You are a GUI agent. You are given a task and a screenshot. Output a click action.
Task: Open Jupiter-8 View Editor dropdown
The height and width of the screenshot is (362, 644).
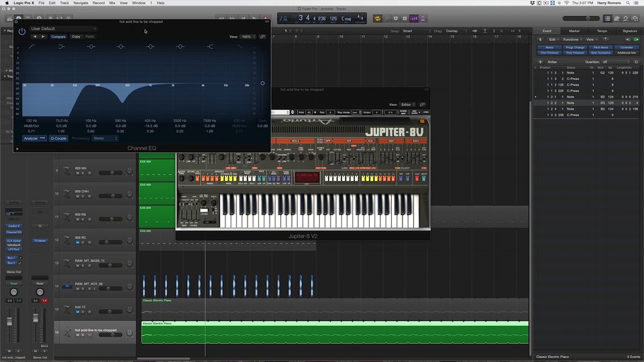[409, 105]
